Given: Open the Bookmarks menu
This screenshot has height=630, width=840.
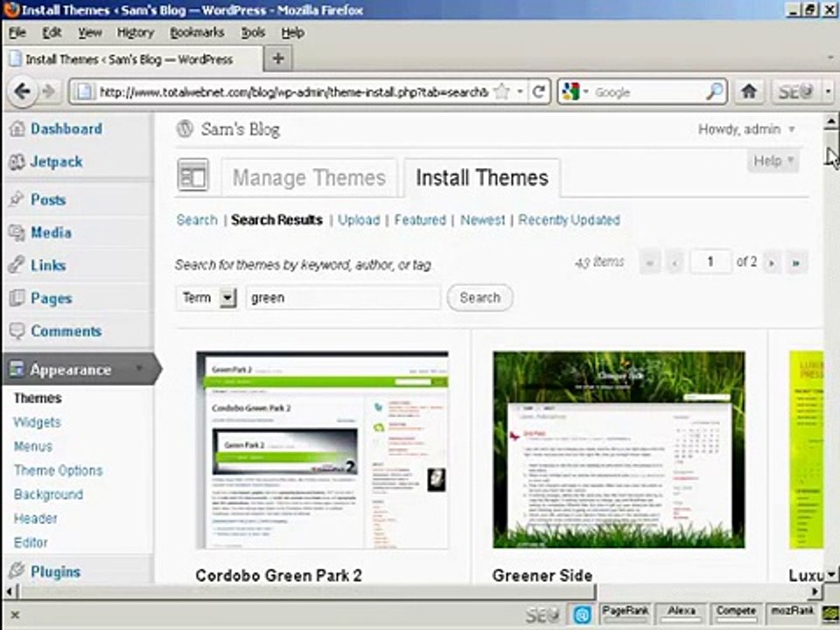Looking at the screenshot, I should 197,32.
